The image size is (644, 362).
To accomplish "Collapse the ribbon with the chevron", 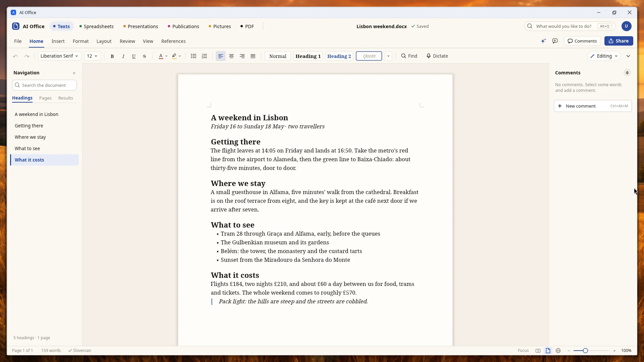I will click(x=628, y=56).
